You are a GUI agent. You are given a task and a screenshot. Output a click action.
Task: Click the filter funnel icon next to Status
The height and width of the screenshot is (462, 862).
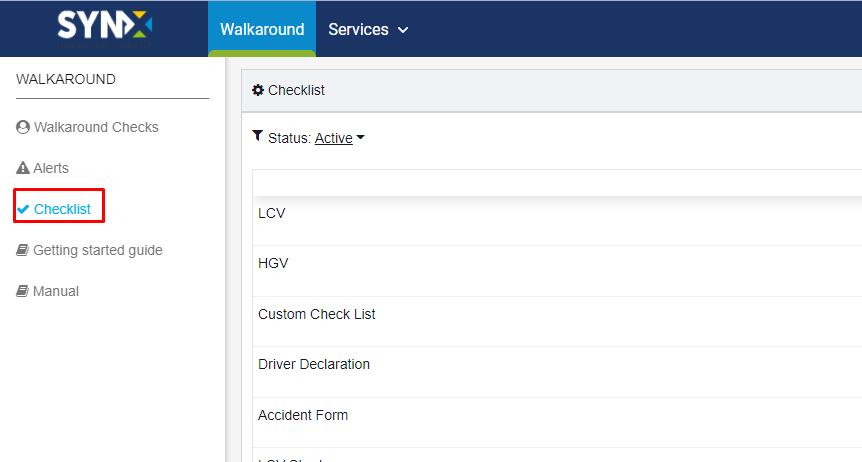257,136
